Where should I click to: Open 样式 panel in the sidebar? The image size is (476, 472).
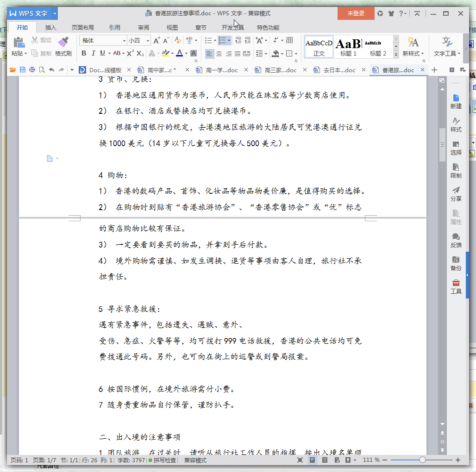point(456,124)
